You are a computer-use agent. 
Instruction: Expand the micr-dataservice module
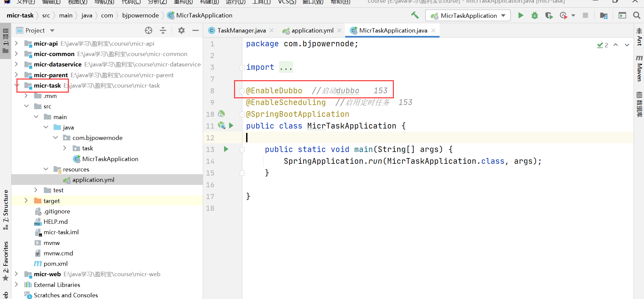pos(16,64)
